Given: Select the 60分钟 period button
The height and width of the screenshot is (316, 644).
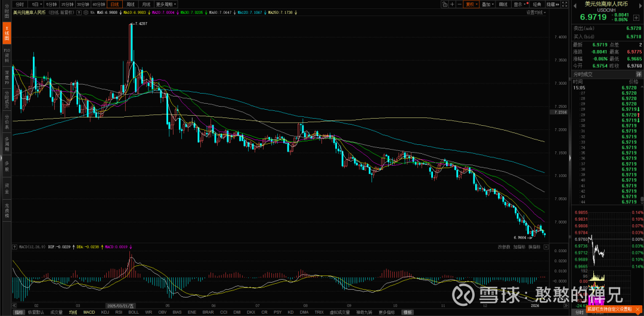Looking at the screenshot, I should (98, 4).
